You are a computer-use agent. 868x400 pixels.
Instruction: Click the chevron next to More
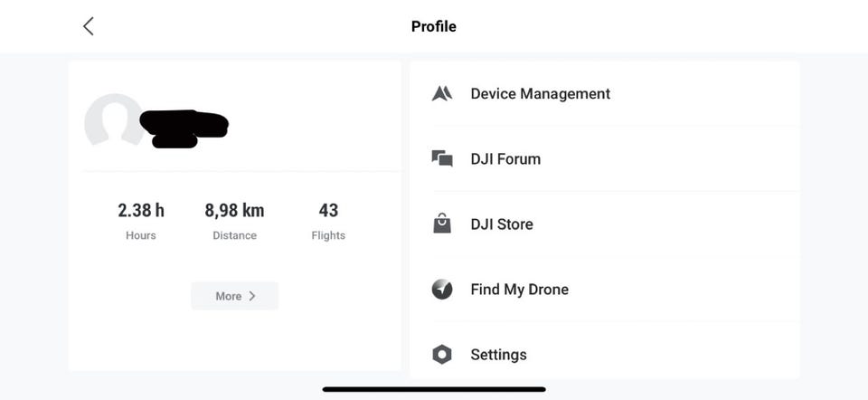tap(252, 296)
